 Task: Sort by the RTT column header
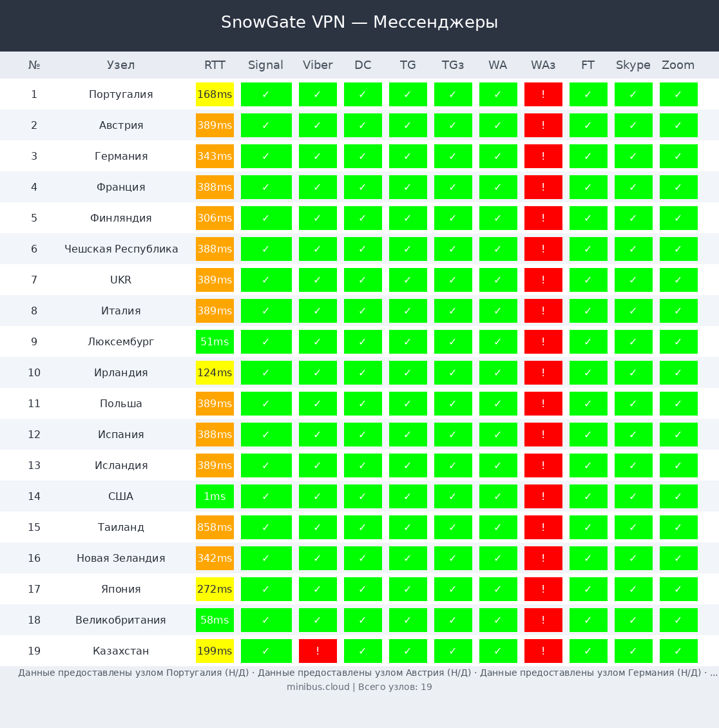(x=215, y=65)
